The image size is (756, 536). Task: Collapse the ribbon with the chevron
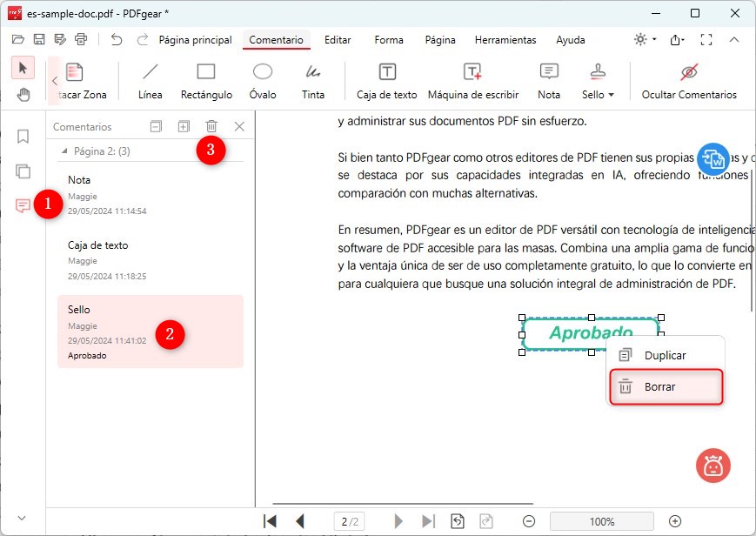click(x=735, y=39)
